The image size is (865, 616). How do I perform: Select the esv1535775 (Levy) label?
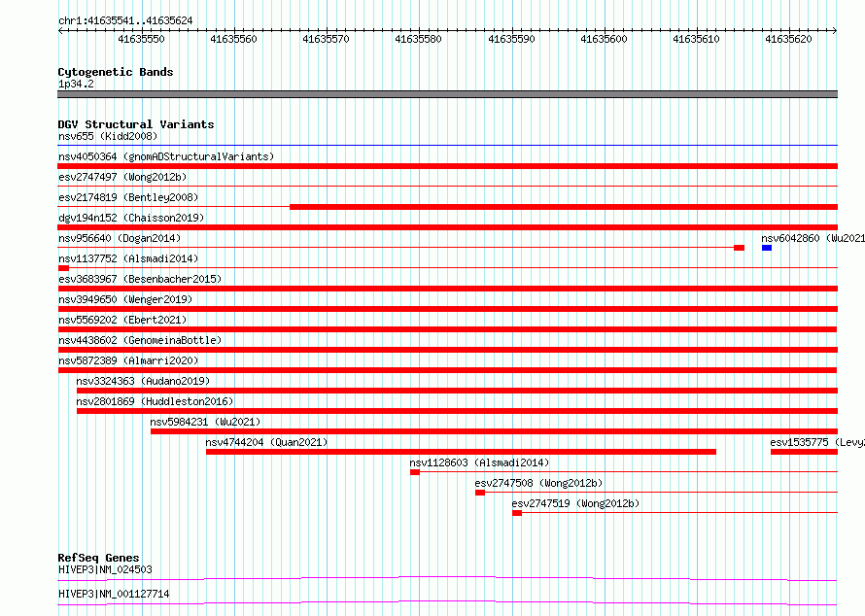pos(817,442)
